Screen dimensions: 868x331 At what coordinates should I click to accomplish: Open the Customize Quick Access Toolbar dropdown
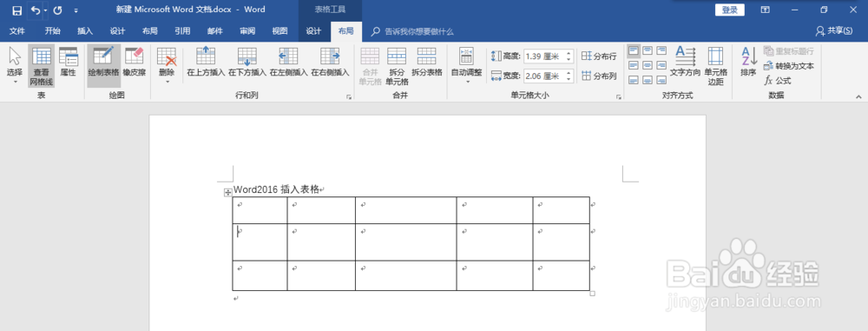(x=76, y=10)
